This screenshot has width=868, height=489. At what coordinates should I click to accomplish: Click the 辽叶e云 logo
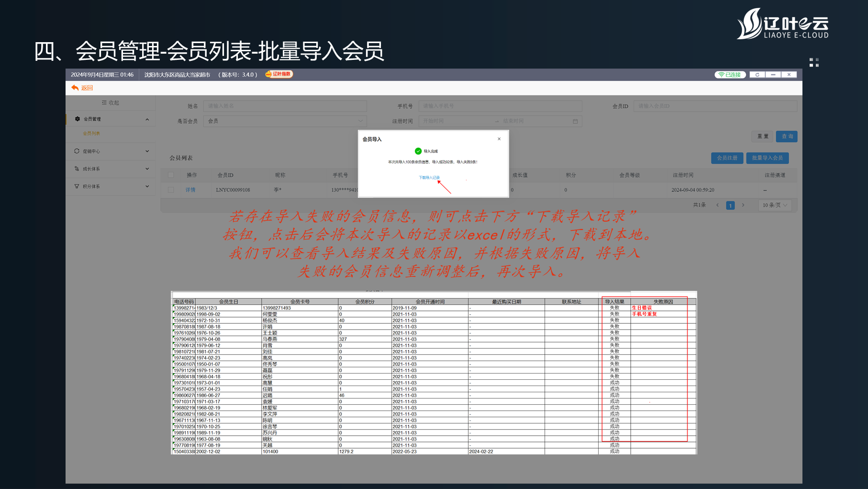pos(783,23)
